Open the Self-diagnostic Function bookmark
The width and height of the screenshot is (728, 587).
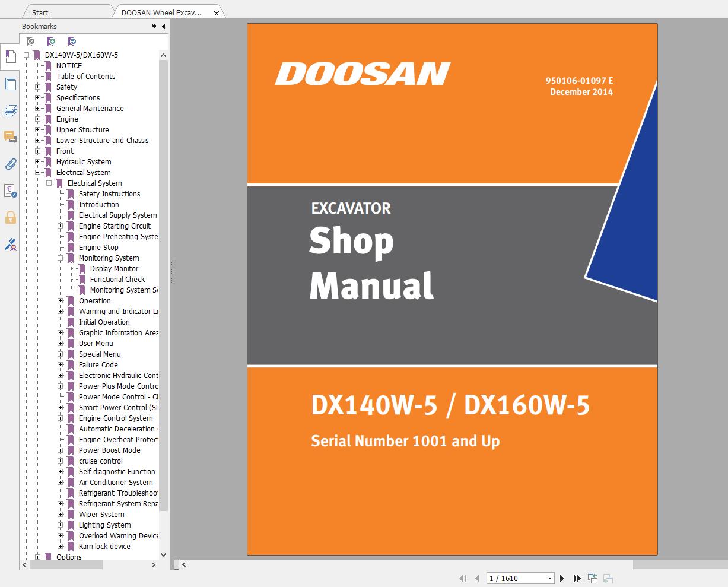click(117, 471)
